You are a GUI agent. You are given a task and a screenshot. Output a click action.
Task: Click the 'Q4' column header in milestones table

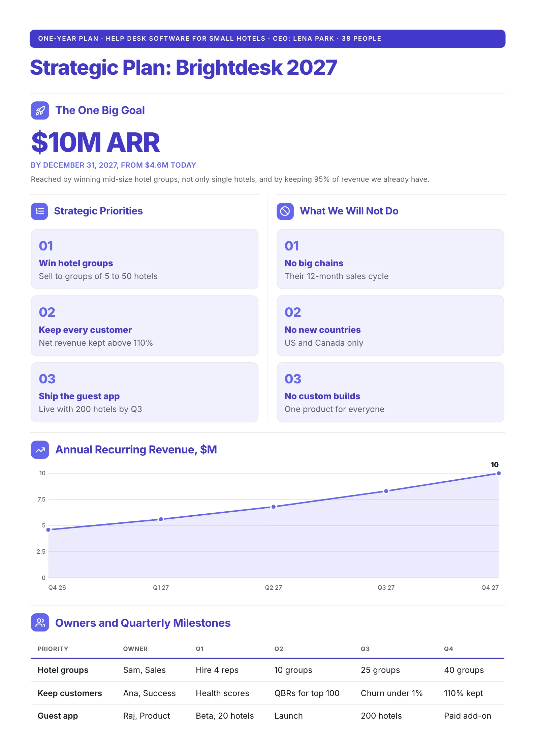click(x=448, y=649)
